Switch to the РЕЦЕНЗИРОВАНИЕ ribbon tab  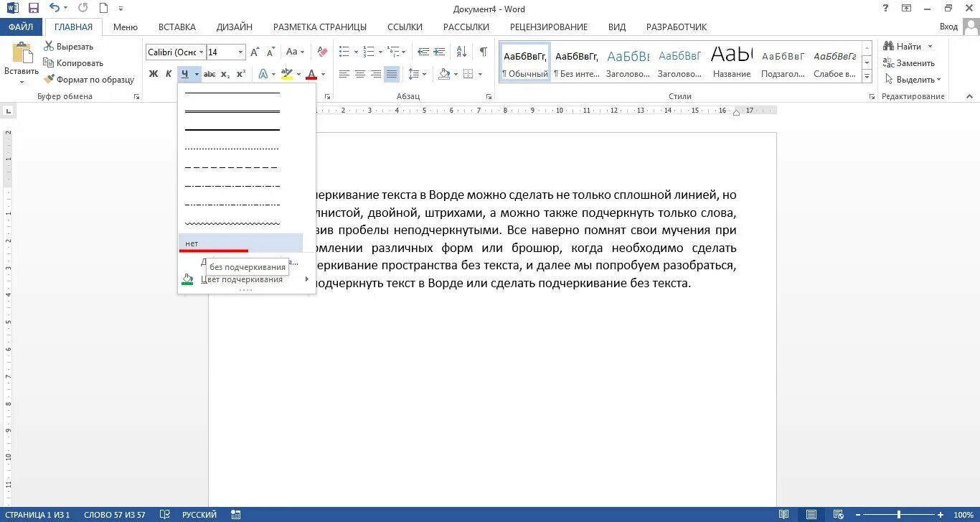[x=549, y=27]
